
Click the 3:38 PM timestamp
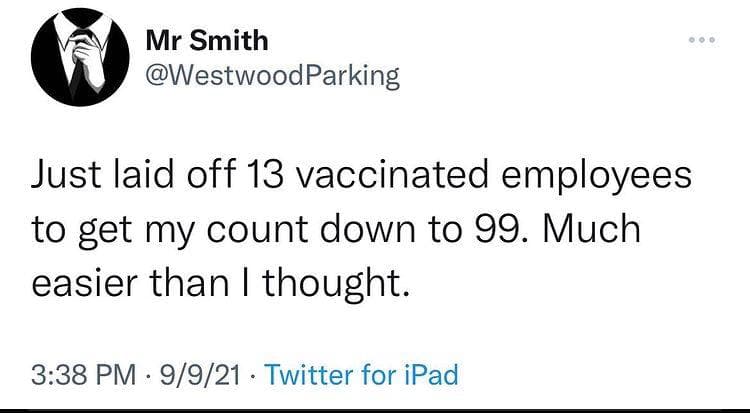(84, 375)
